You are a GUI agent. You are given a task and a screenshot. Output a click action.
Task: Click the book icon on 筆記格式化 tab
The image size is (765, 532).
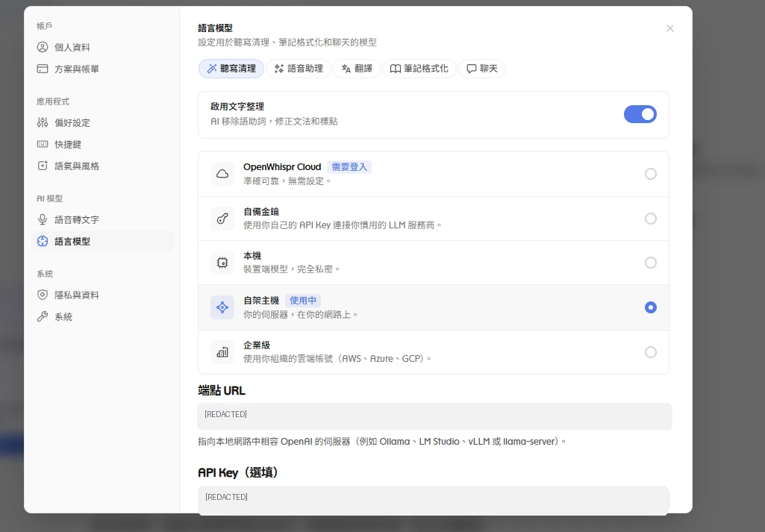pos(395,69)
